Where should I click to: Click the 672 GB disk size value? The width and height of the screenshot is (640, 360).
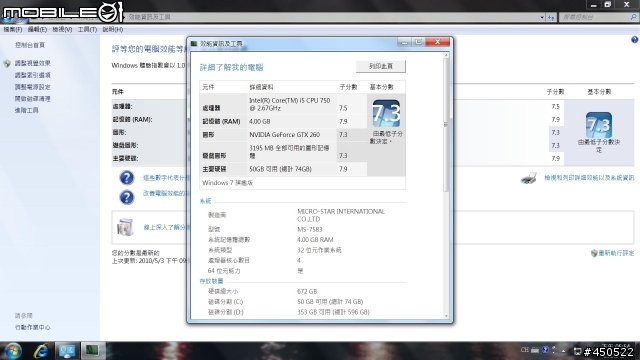tap(307, 291)
